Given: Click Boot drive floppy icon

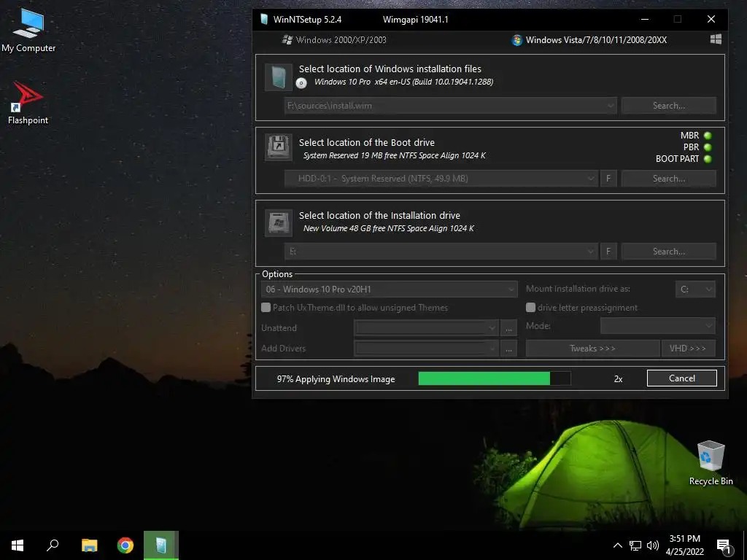Looking at the screenshot, I should [278, 147].
